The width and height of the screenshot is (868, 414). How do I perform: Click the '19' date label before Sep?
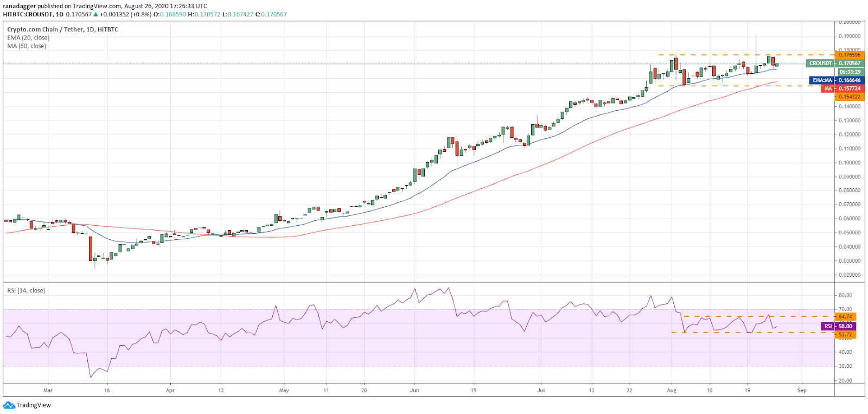[748, 391]
